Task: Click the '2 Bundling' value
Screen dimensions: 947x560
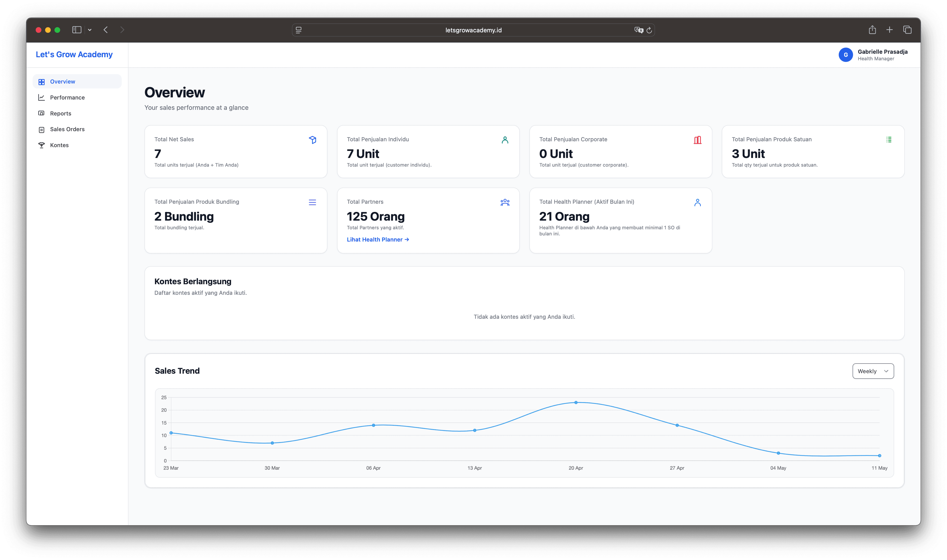Action: (x=184, y=217)
